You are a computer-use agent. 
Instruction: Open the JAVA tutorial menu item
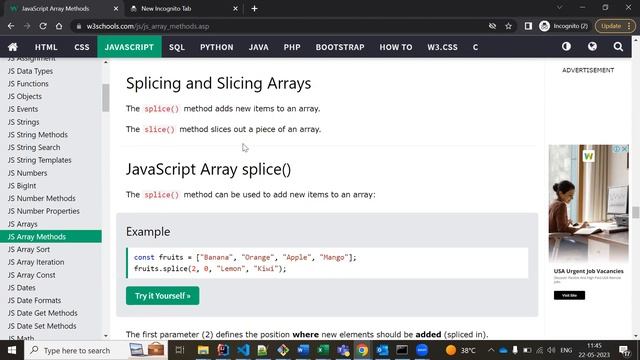[259, 47]
